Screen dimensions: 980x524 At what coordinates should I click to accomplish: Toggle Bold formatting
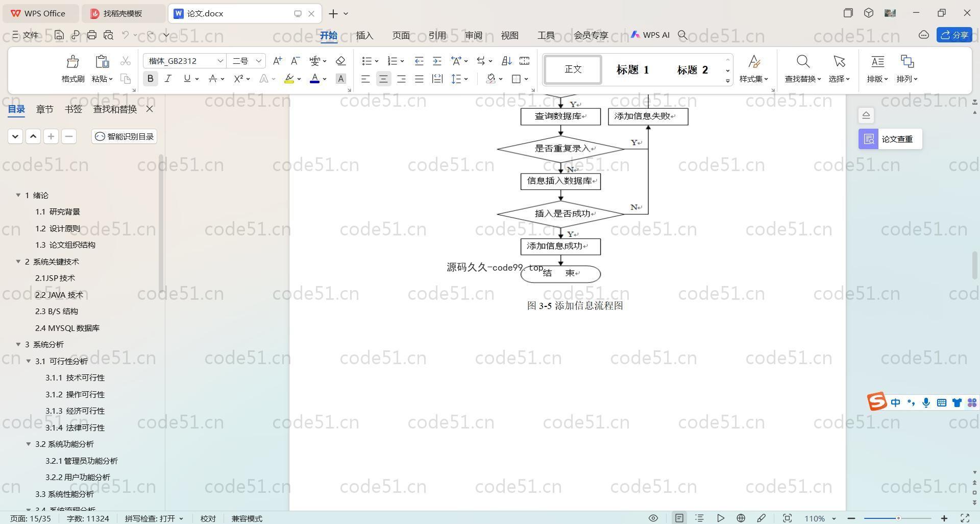150,79
